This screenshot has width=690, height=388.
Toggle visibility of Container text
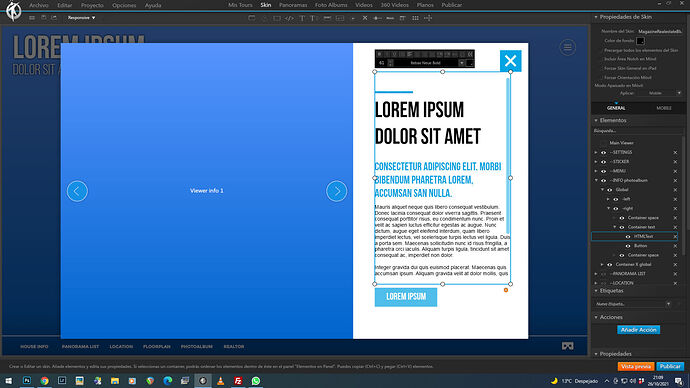[x=622, y=227]
